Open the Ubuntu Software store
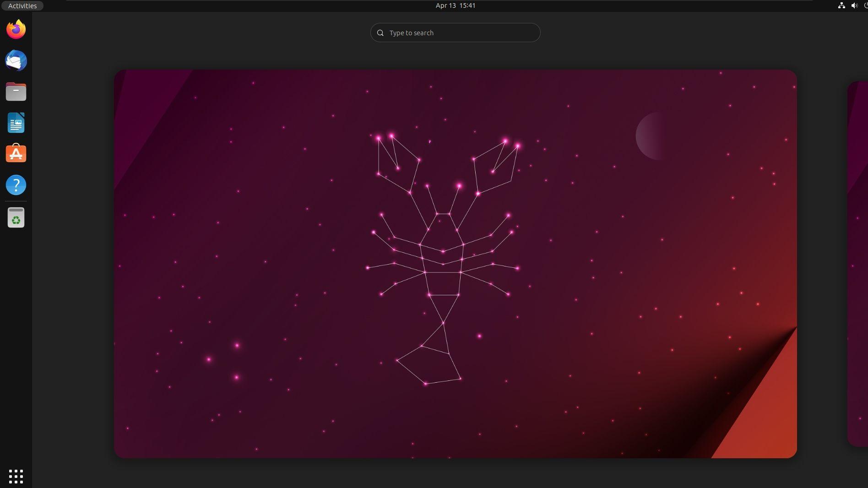This screenshot has height=488, width=868. (x=16, y=154)
